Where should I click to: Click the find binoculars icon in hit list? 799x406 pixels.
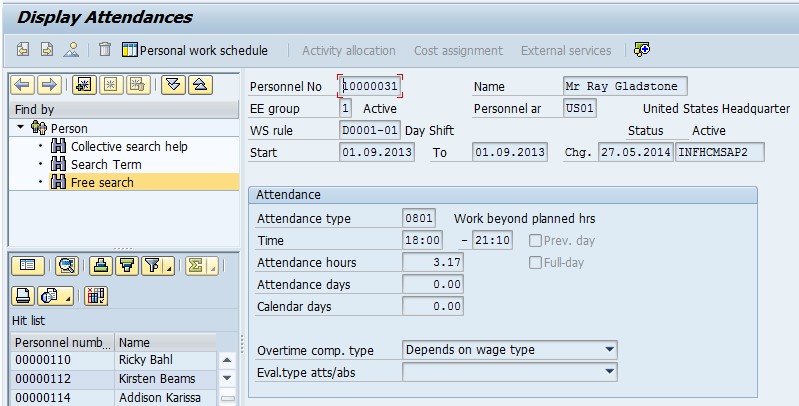click(x=66, y=265)
